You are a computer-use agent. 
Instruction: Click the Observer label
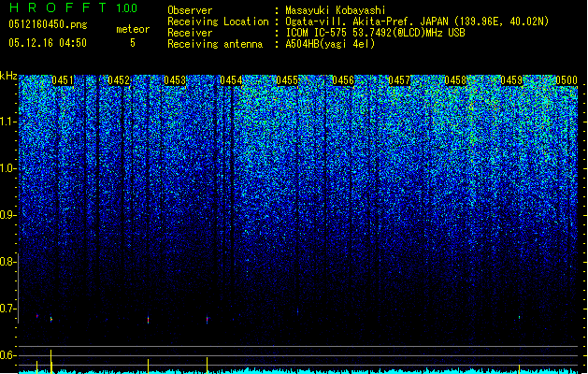tap(190, 10)
